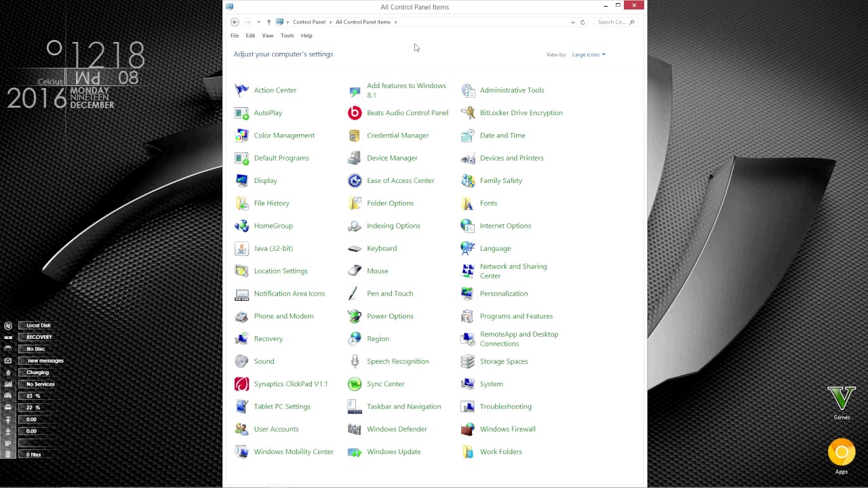Viewport: 868px width, 488px height.
Task: Click the Mouse icon
Action: 355,271
